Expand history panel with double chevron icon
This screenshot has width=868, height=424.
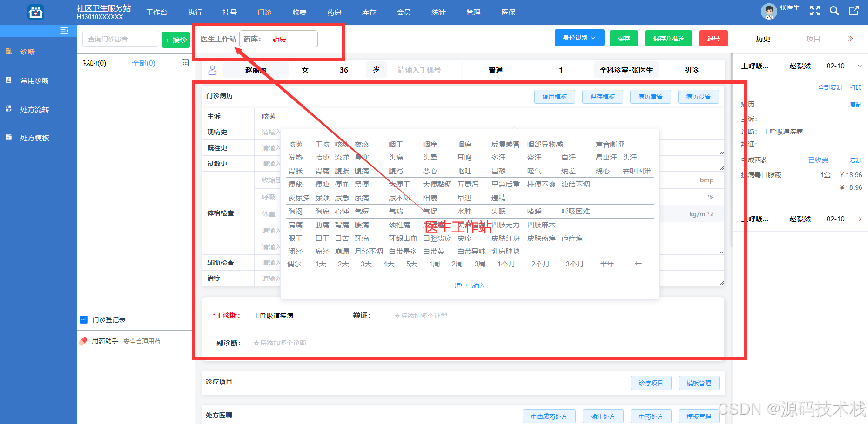[x=851, y=39]
